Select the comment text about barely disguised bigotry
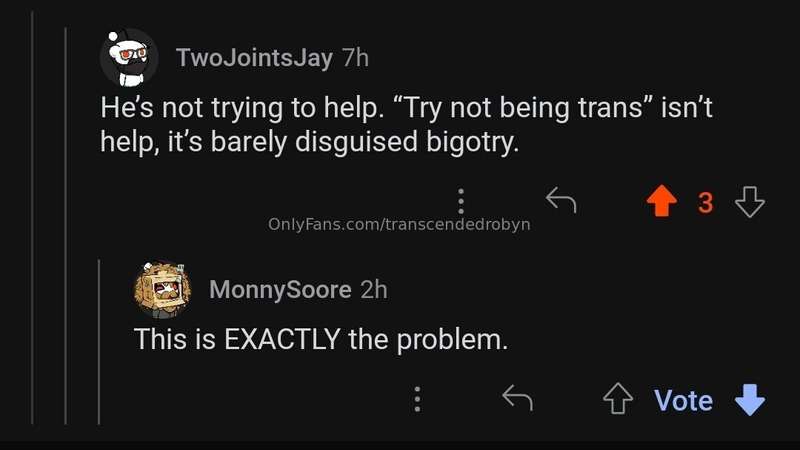This screenshot has height=450, width=800. (406, 124)
